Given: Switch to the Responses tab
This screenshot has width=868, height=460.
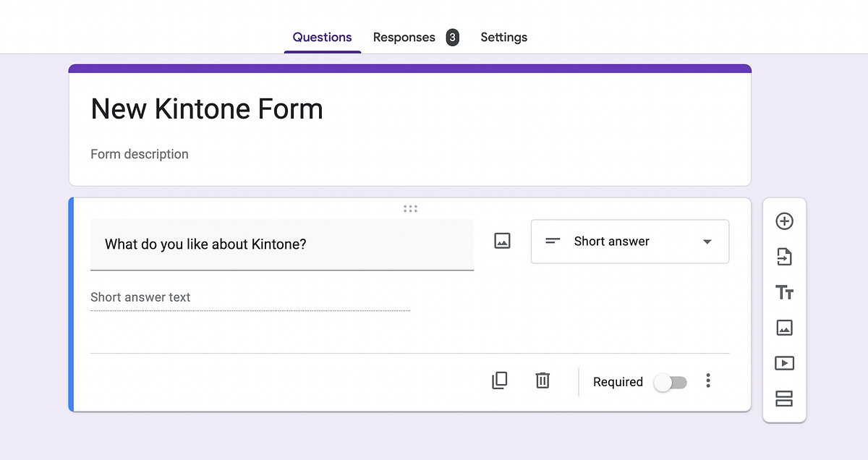Looking at the screenshot, I should tap(404, 37).
